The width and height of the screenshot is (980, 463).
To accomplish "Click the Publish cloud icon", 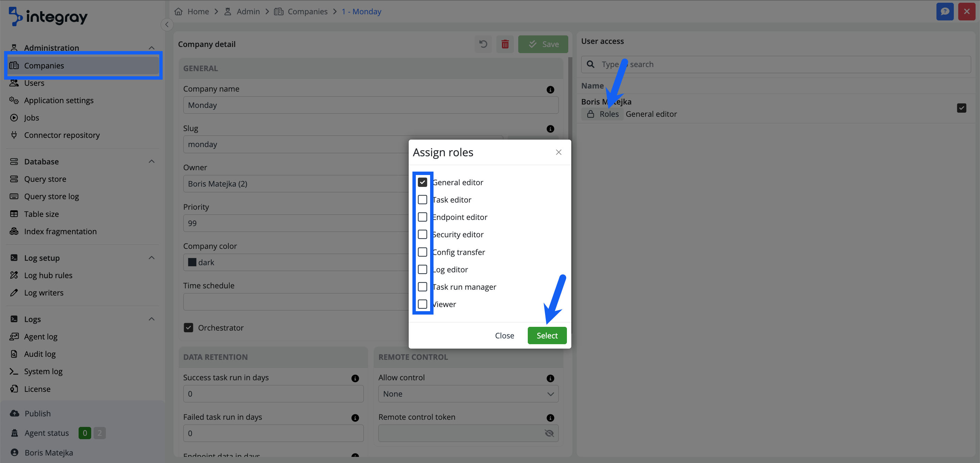I will (x=14, y=413).
